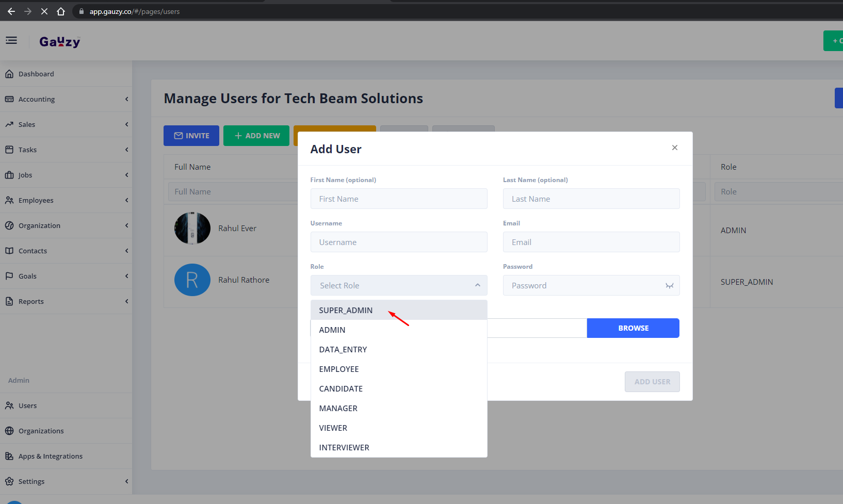This screenshot has width=843, height=504.
Task: Toggle password visibility in the Add User form
Action: 669,285
